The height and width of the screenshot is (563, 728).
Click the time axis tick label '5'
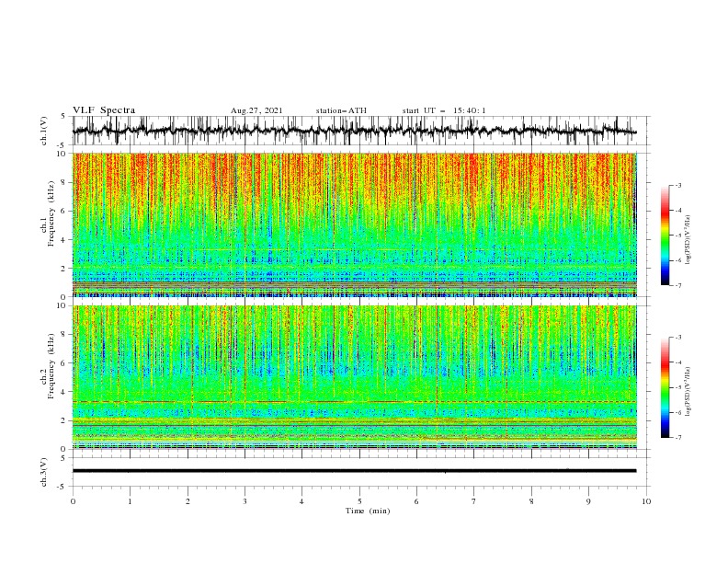(x=359, y=501)
